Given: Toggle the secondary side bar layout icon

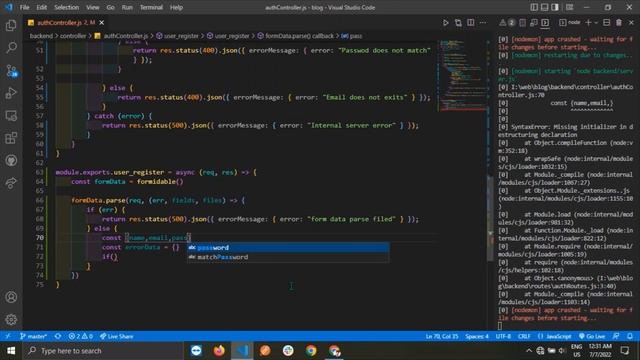Looking at the screenshot, I should (x=555, y=7).
